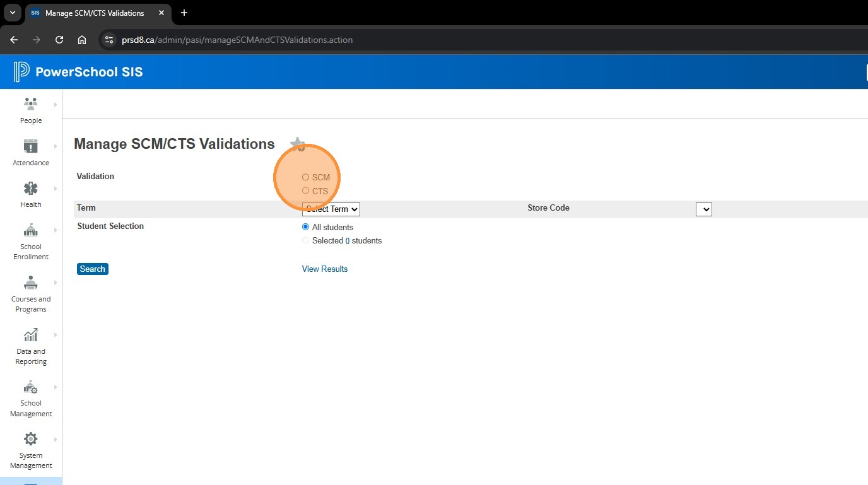Viewport: 868px width, 485px height.
Task: Open the People sidebar icon
Action: [30, 104]
